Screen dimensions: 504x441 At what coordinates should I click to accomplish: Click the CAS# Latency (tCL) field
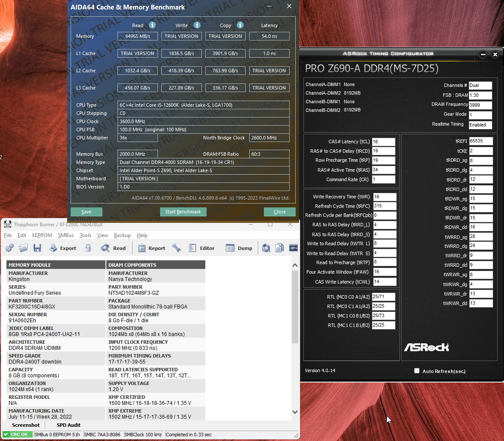point(383,142)
